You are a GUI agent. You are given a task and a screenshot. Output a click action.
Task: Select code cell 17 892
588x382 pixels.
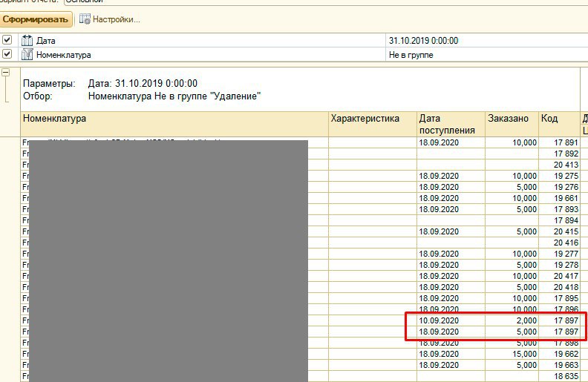pyautogui.click(x=559, y=154)
